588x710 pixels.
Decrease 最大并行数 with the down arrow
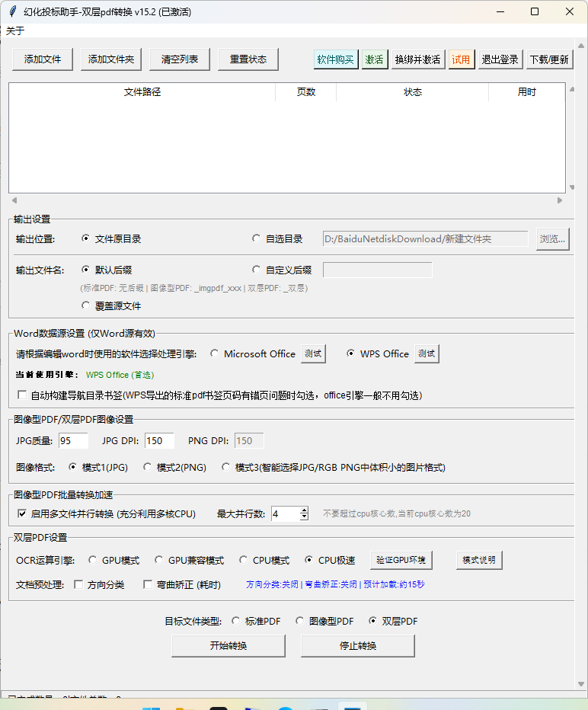[x=304, y=517]
